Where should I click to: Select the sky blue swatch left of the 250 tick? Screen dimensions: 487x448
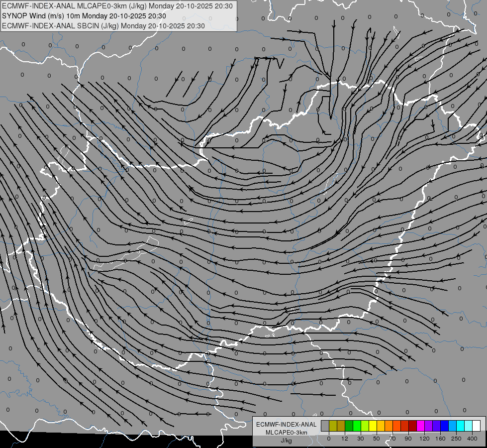tap(453, 426)
